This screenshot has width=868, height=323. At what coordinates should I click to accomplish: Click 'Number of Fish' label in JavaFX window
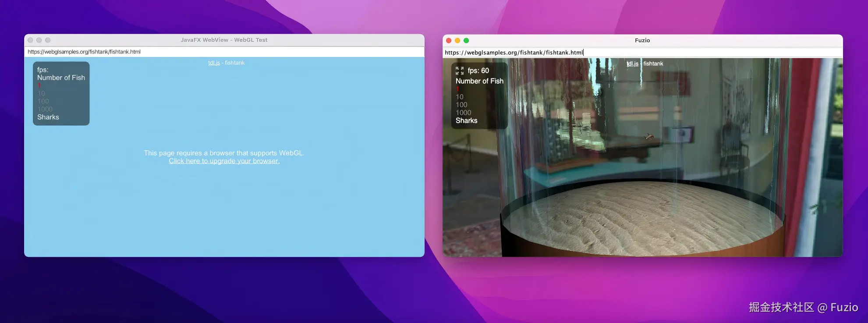[x=61, y=78]
